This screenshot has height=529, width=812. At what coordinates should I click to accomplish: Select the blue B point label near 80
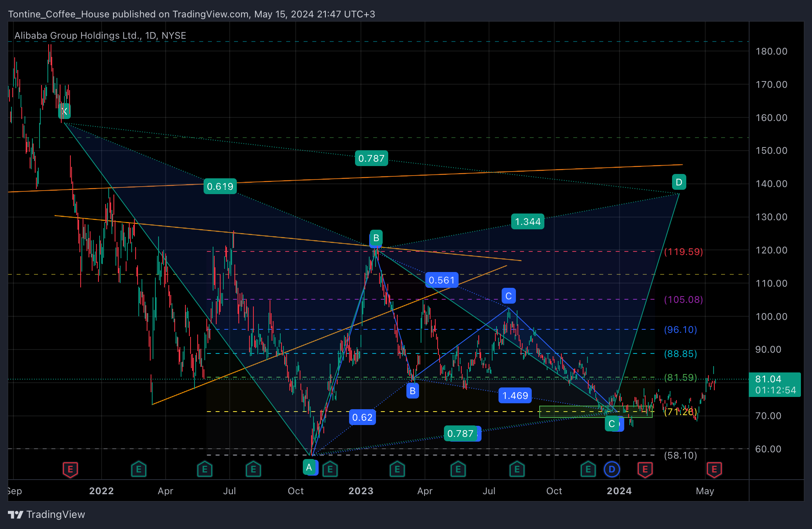[x=413, y=391]
